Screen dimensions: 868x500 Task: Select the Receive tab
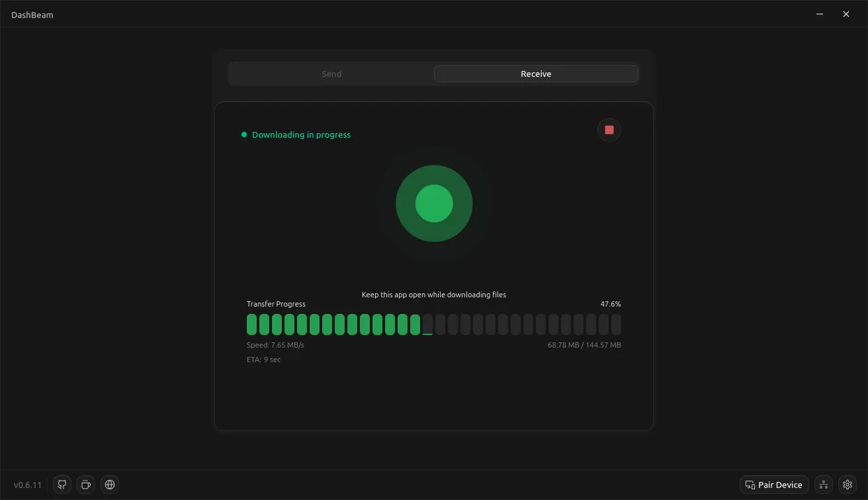pyautogui.click(x=536, y=74)
